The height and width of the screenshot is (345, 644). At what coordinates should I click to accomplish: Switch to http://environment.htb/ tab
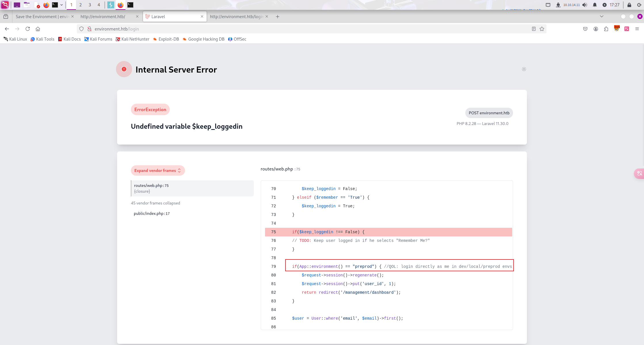tap(106, 17)
